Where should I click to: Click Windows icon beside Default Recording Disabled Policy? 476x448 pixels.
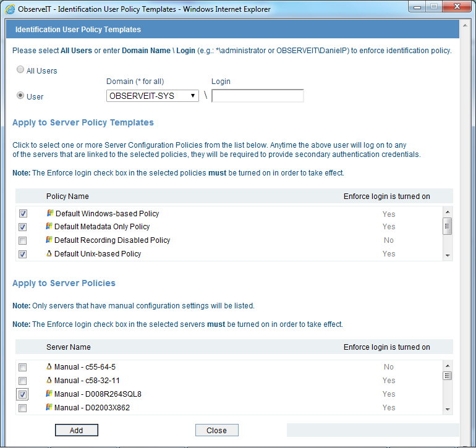(x=49, y=240)
